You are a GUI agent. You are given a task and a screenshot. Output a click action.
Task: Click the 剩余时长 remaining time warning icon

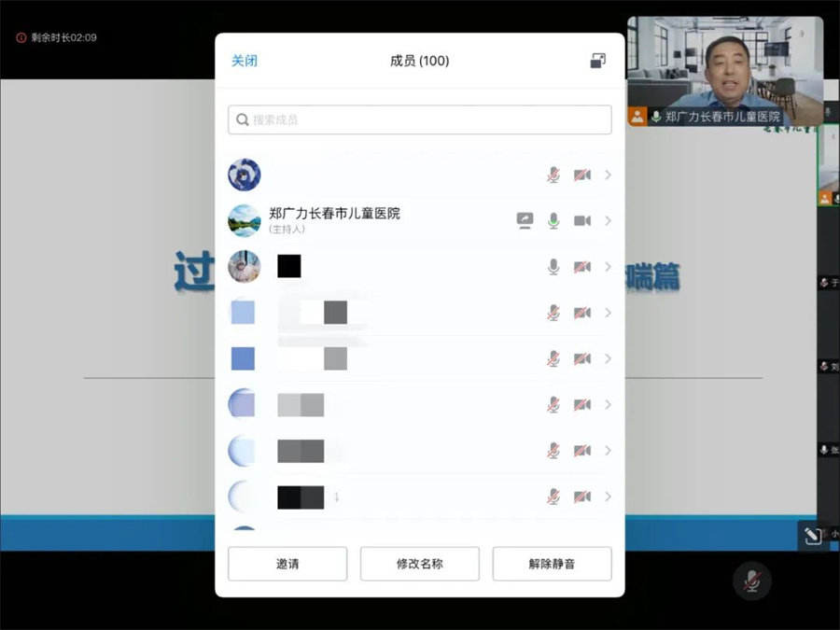(21, 38)
